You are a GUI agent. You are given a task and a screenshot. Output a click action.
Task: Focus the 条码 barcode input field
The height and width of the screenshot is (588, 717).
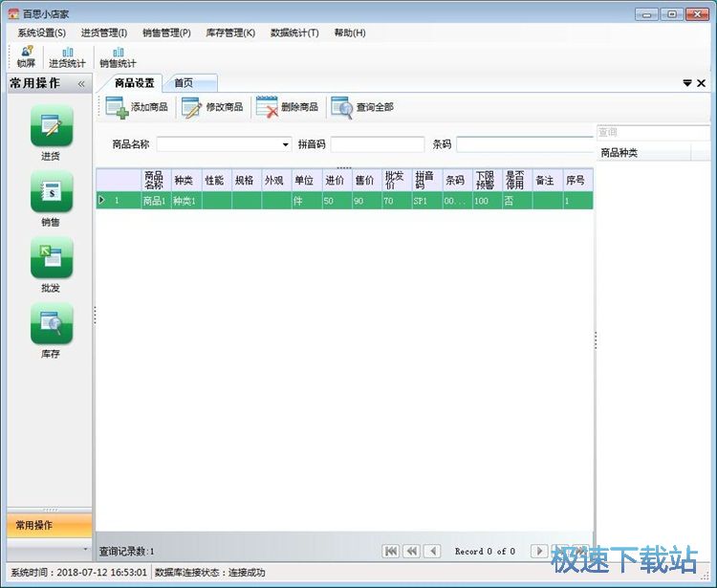point(525,144)
